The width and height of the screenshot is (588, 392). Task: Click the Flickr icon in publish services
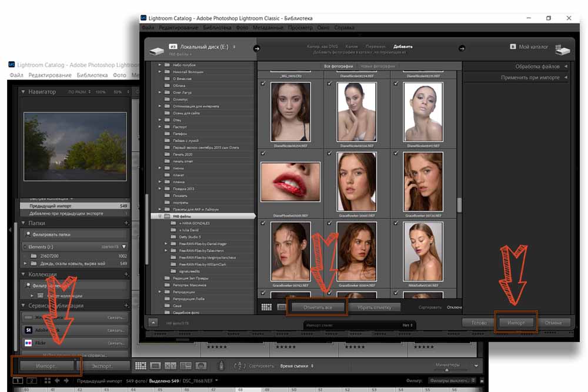point(28,343)
